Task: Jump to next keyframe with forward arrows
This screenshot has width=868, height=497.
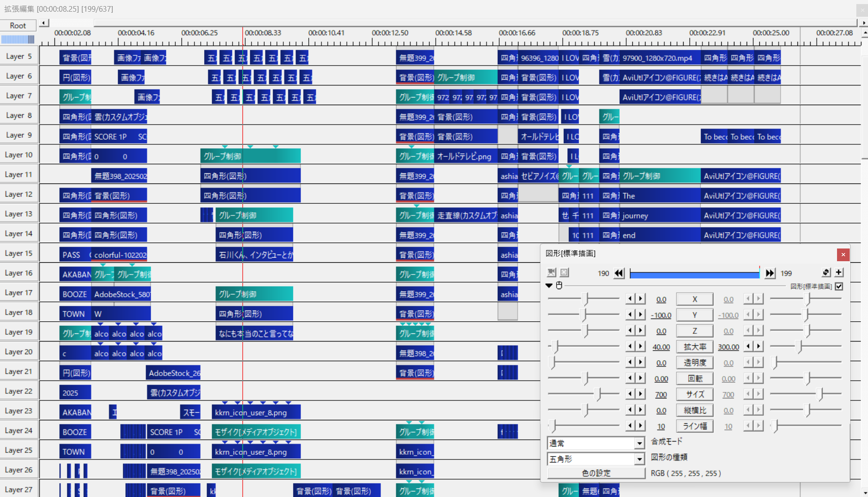Action: 770,273
